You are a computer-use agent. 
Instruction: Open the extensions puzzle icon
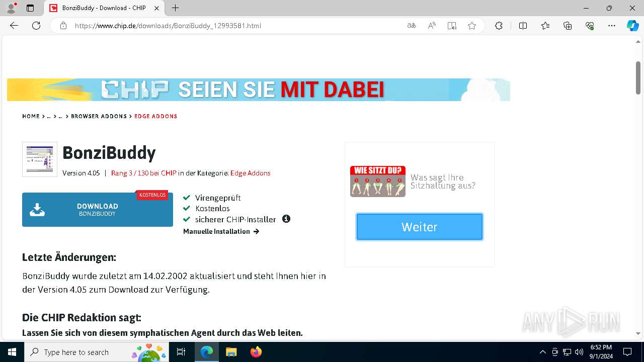pyautogui.click(x=499, y=26)
